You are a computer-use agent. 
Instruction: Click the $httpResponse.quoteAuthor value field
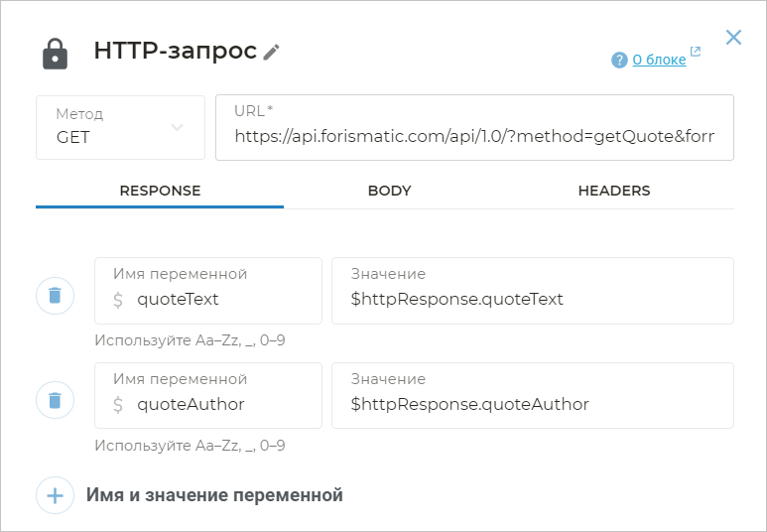(533, 404)
